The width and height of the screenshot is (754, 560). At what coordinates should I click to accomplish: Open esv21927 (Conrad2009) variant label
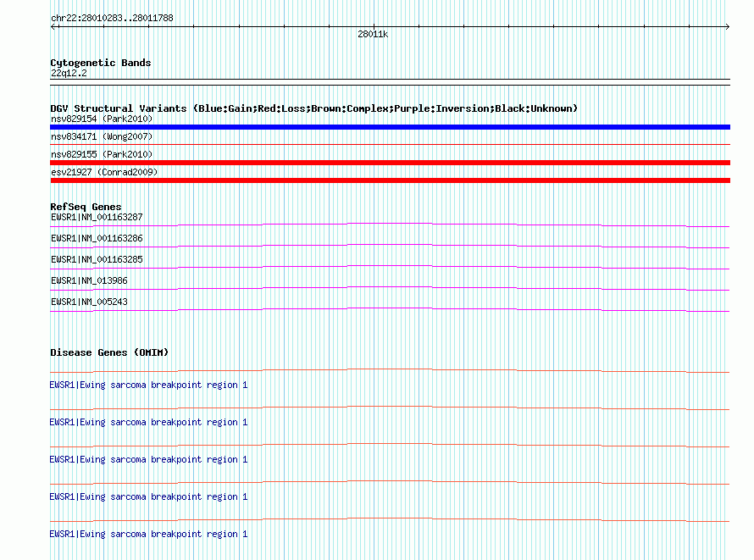[x=104, y=172]
